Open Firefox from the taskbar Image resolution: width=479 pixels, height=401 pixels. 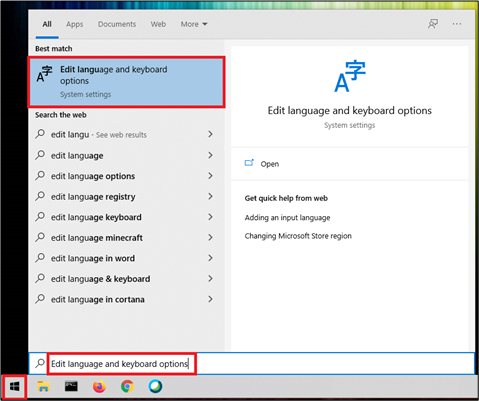click(x=99, y=387)
